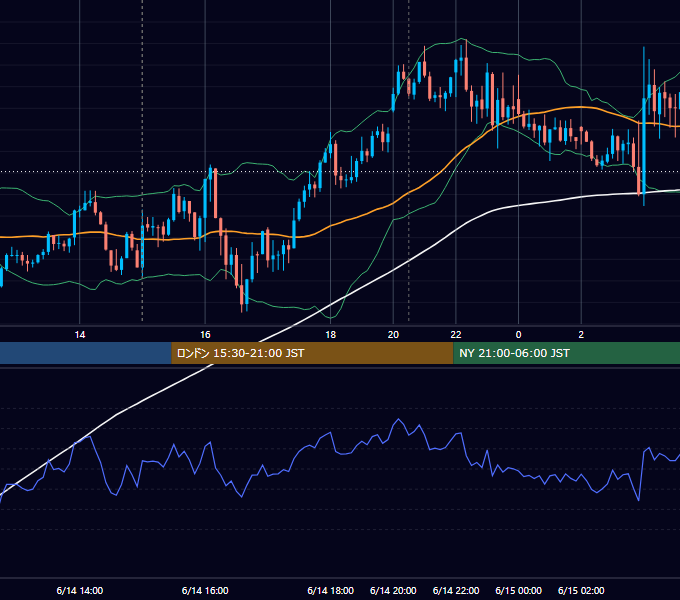The width and height of the screenshot is (680, 600).
Task: Click the 6/14 18:00 date label
Action: (330, 590)
